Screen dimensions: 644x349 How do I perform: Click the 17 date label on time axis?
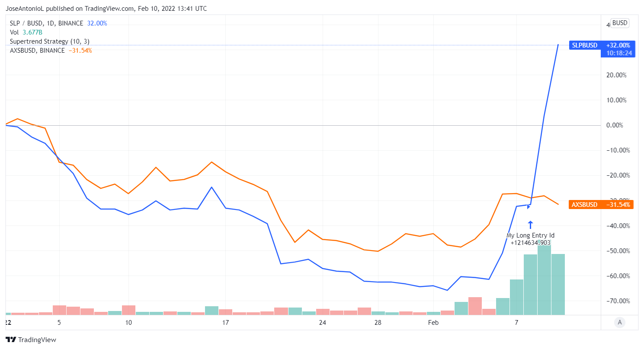[x=225, y=323]
